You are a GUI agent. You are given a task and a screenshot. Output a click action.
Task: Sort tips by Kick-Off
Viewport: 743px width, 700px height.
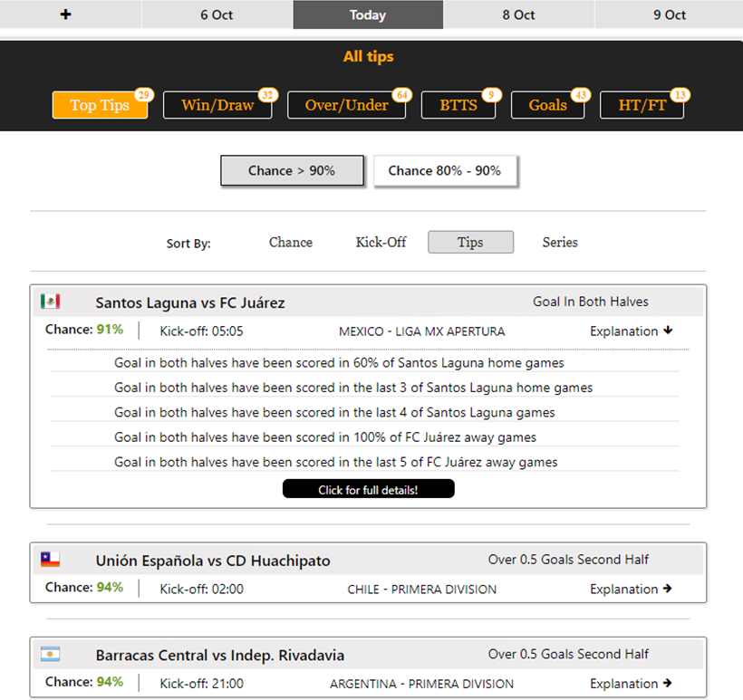coord(381,243)
